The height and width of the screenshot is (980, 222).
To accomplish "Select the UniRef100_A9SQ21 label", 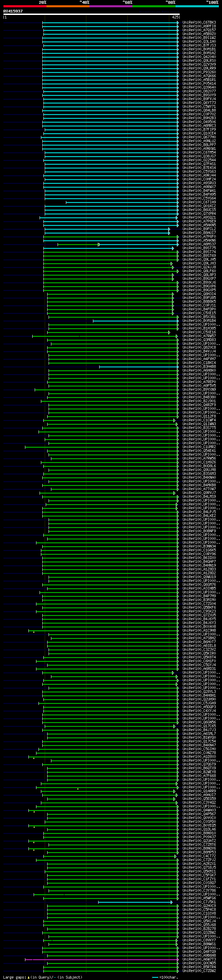I will [199, 218].
